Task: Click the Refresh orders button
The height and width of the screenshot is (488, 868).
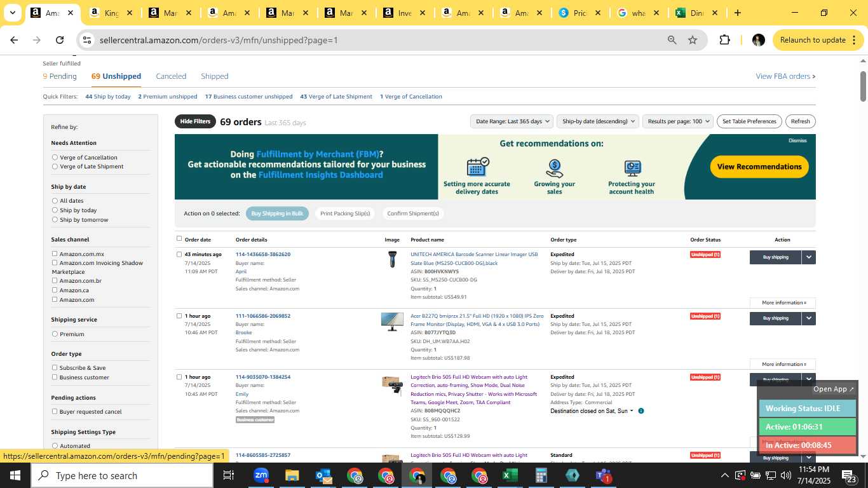Action: (801, 121)
